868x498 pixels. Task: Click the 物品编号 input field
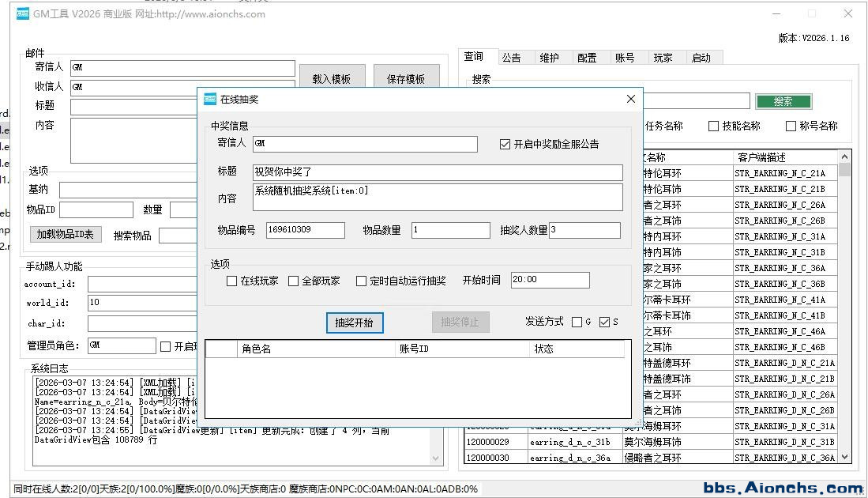pyautogui.click(x=305, y=230)
